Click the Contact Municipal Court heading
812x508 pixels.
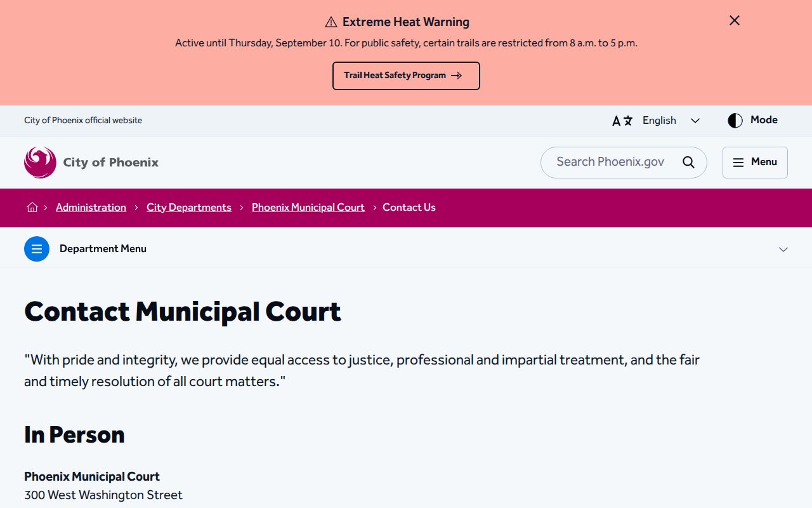tap(183, 312)
